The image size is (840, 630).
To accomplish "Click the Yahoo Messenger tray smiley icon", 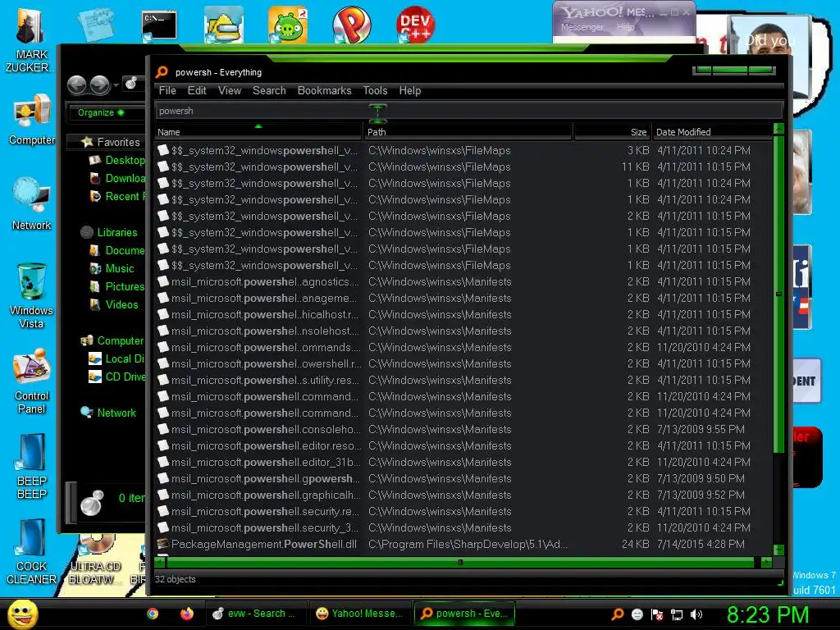I will pyautogui.click(x=637, y=614).
